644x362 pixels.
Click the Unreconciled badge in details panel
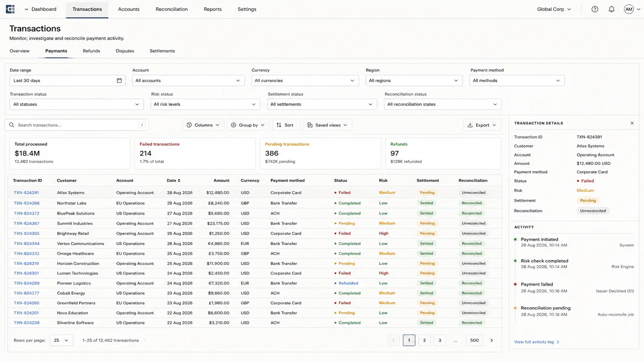[593, 211]
